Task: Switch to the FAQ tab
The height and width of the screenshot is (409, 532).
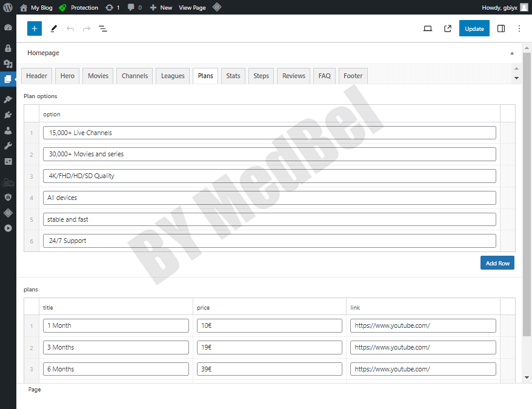Action: coord(324,76)
